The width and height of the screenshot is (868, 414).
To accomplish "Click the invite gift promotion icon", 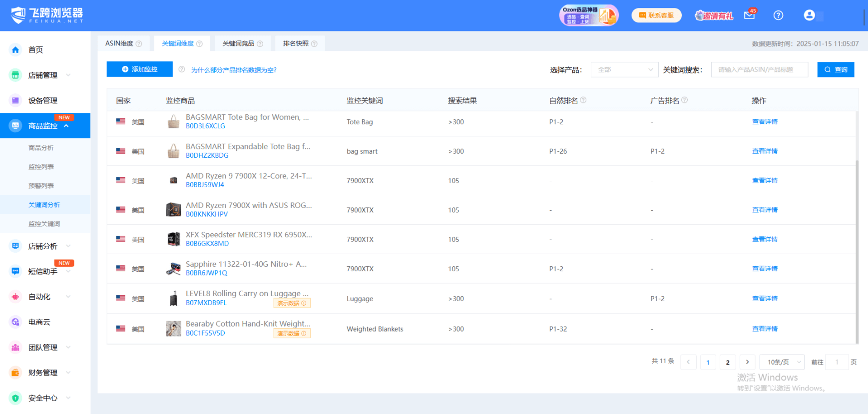I will (714, 15).
